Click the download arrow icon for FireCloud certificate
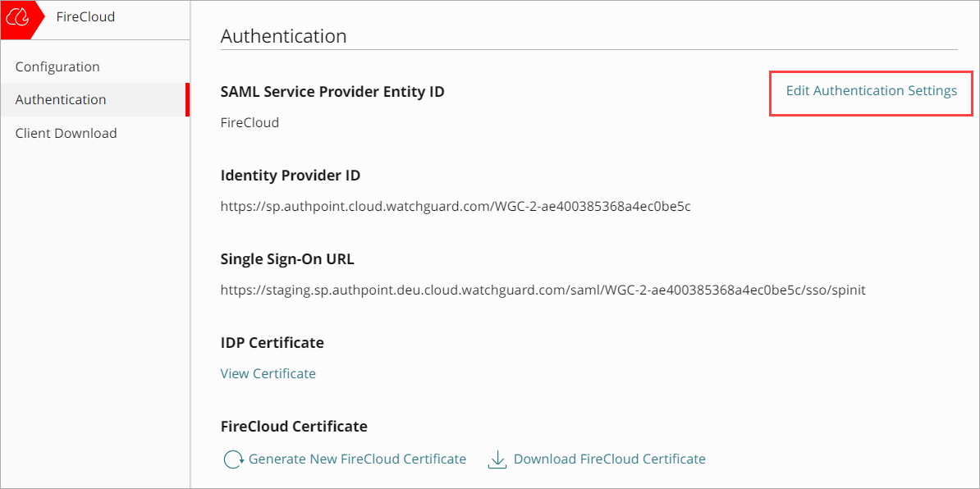The width and height of the screenshot is (980, 489). point(497,459)
